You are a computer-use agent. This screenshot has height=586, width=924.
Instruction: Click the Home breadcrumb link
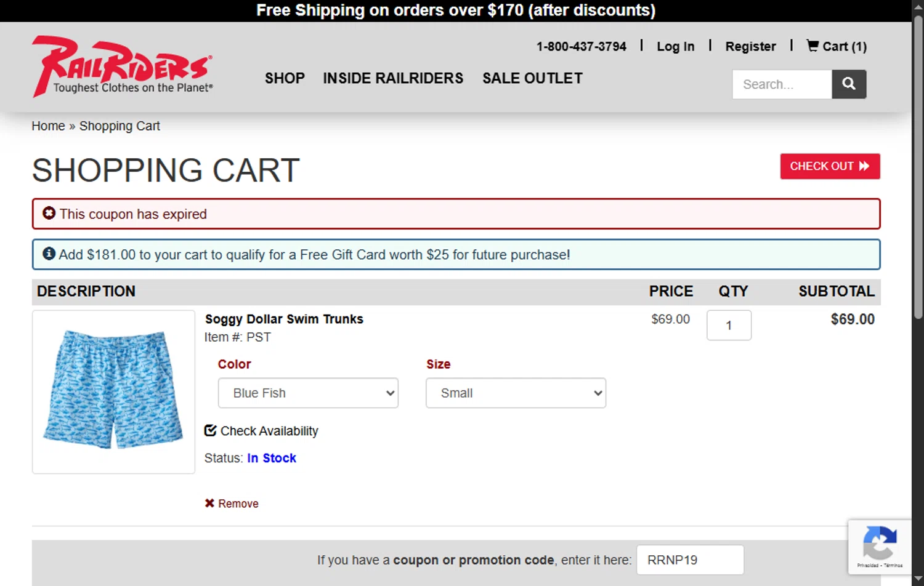tap(48, 126)
